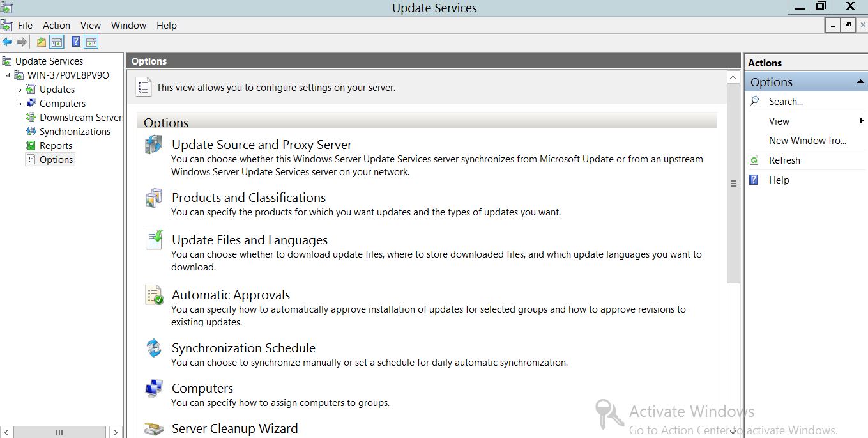Collapse the Options section in the Actions pane

coord(860,82)
